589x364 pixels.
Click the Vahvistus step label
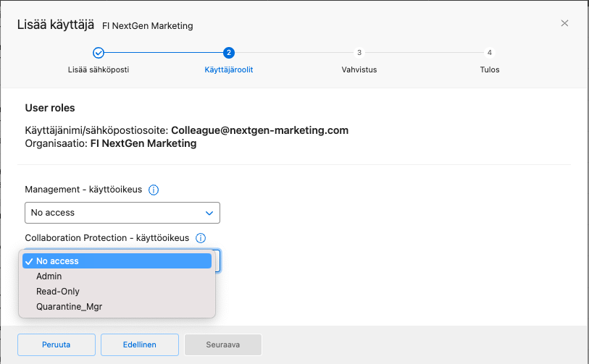coord(359,70)
